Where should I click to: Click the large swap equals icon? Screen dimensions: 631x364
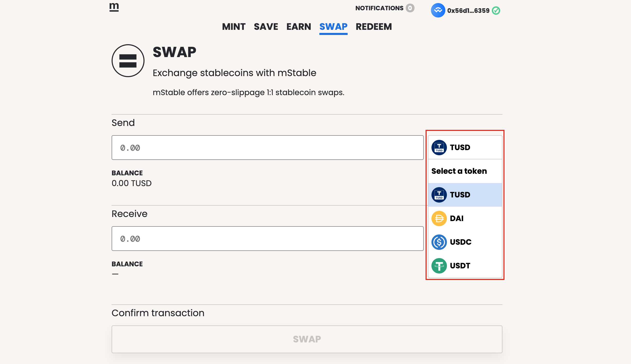[x=128, y=61]
